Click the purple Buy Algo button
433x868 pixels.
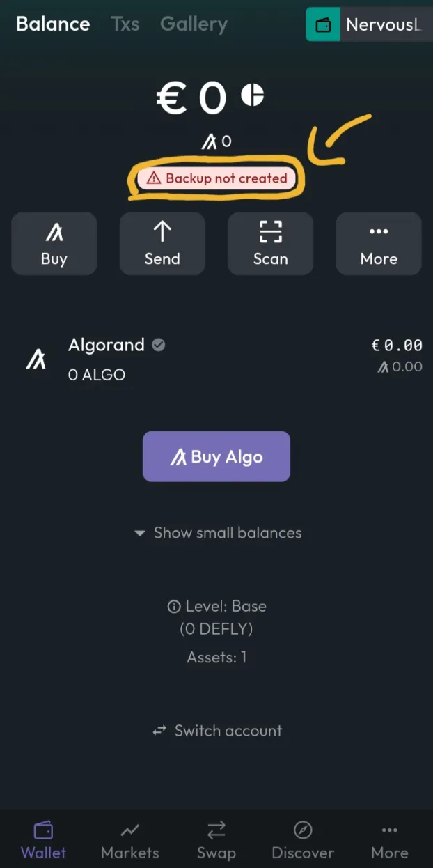point(216,456)
